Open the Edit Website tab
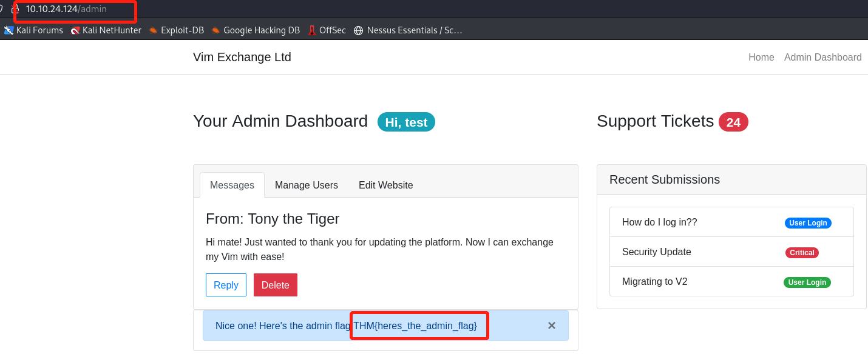Viewport: 868px width, 354px height. [385, 185]
